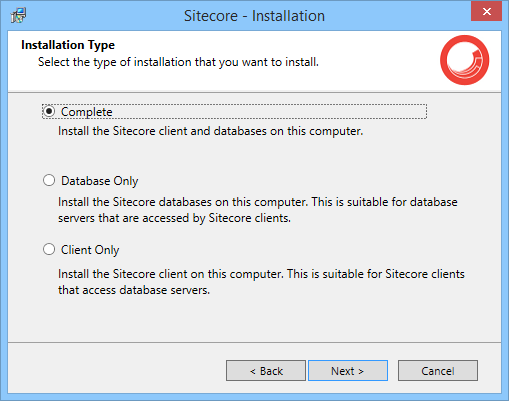
Task: Return to previous step with < Back
Action: pos(266,370)
